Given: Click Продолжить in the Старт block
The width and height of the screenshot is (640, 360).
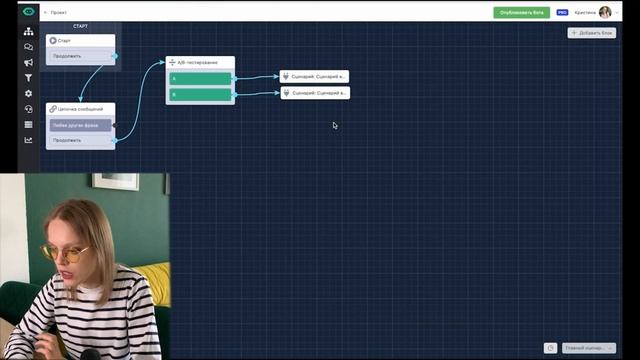Looking at the screenshot, I should (x=80, y=56).
